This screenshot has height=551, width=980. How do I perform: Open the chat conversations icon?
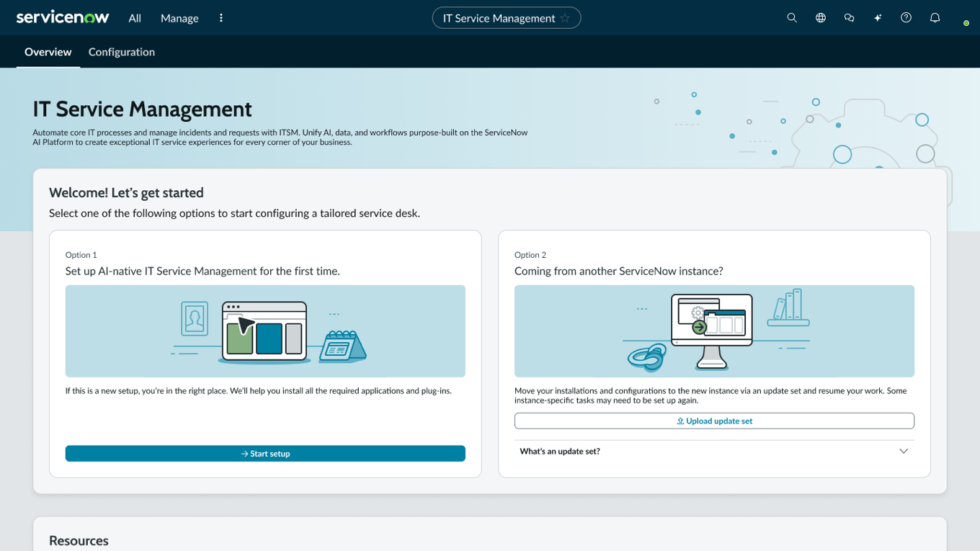[x=849, y=18]
